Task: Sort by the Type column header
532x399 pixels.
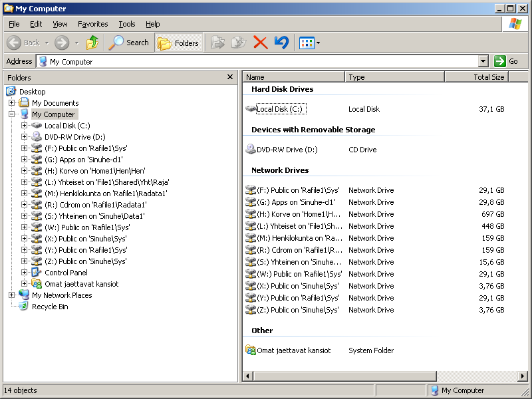Action: (x=394, y=77)
